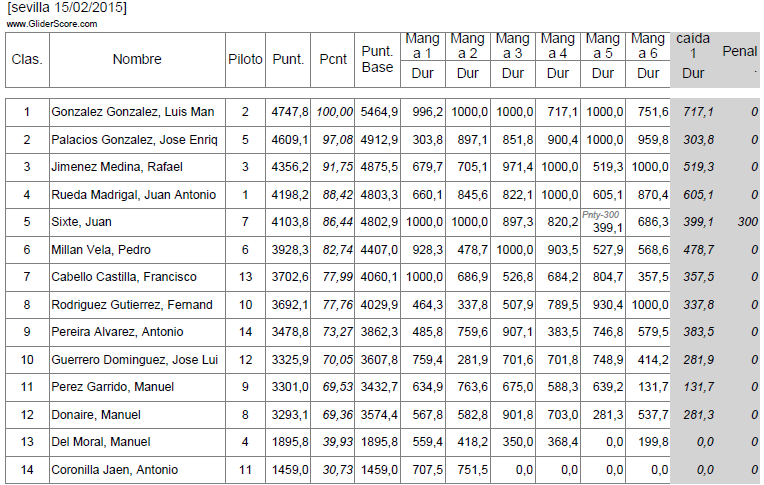Click the 300 penalty value
Image resolution: width=764 pixels, height=485 pixels.
point(748,222)
